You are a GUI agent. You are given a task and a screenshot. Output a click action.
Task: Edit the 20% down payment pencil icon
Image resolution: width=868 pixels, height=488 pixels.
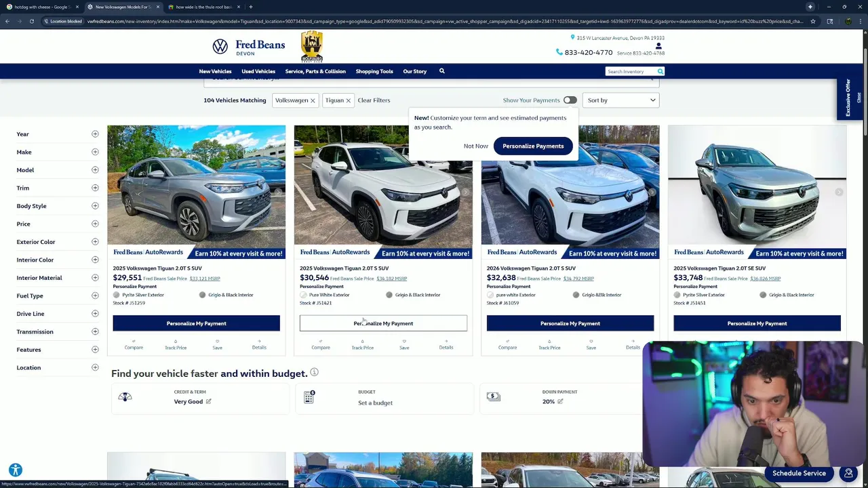pos(560,401)
